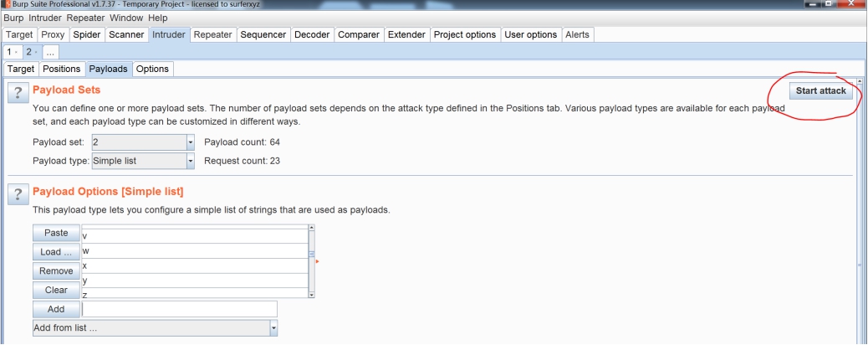
Task: Open new attack tab with ellipsis
Action: tap(50, 52)
